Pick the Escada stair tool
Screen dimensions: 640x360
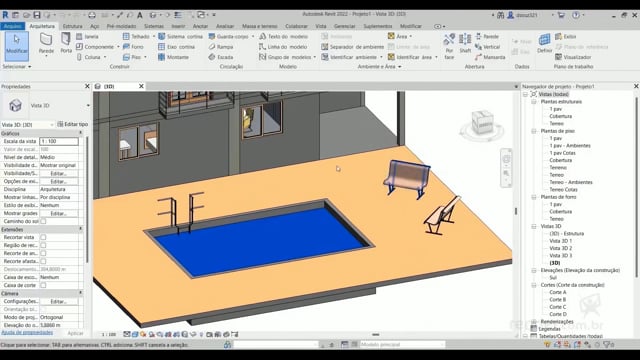tap(221, 57)
